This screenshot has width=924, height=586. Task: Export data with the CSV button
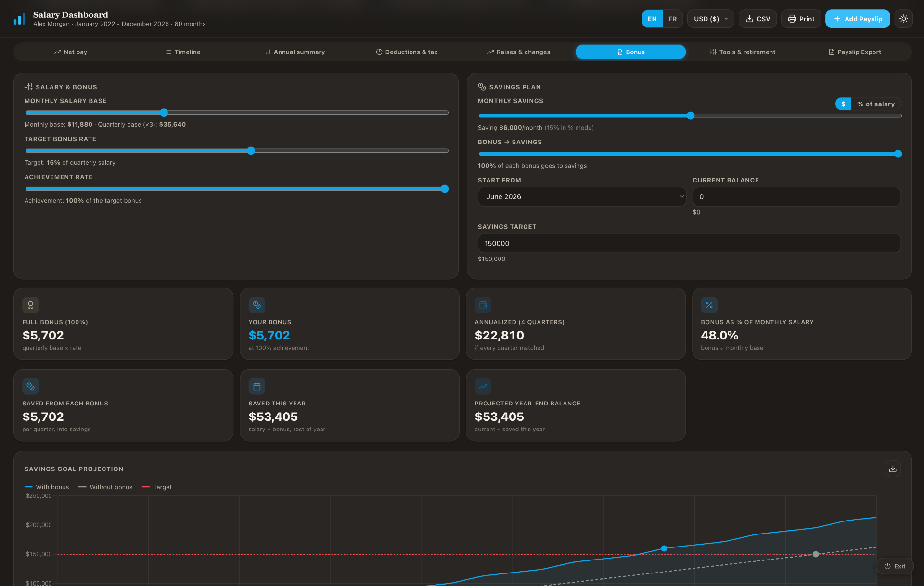pyautogui.click(x=757, y=19)
